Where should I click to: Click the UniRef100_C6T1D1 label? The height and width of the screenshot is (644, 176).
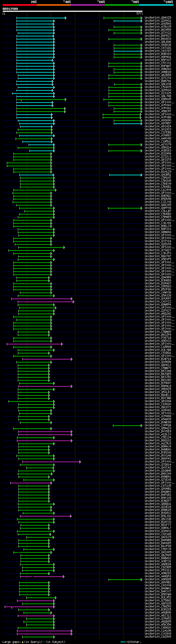point(158,48)
